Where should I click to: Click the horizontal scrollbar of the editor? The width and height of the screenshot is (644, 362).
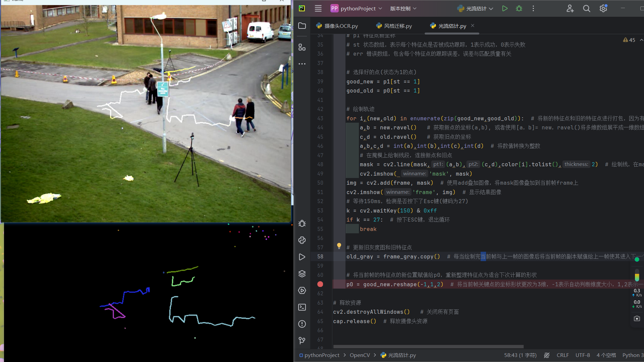point(428,347)
